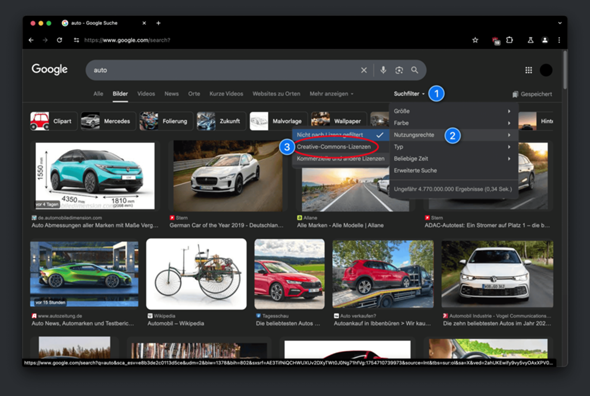Viewport: 590px width, 396px height.
Task: Switch to the Videos tab
Action: point(146,94)
